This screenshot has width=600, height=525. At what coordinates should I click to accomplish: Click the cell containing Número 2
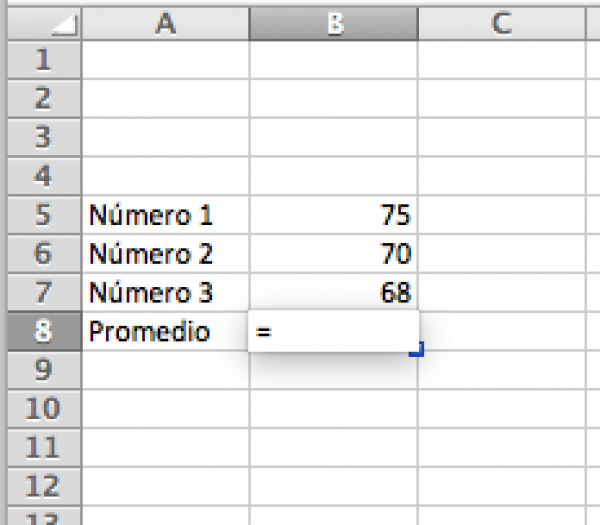click(x=166, y=254)
